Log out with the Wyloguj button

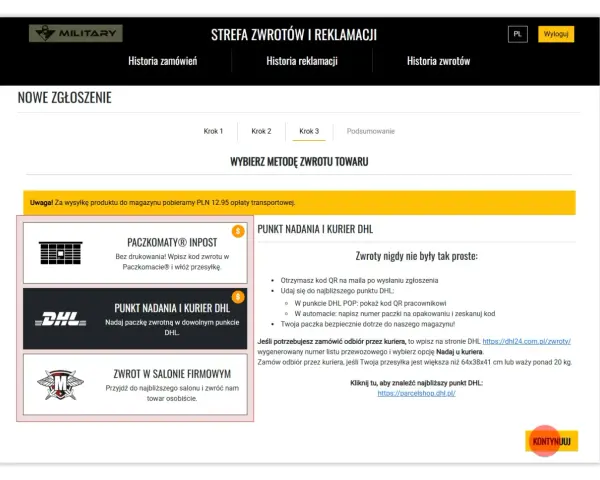tap(556, 34)
